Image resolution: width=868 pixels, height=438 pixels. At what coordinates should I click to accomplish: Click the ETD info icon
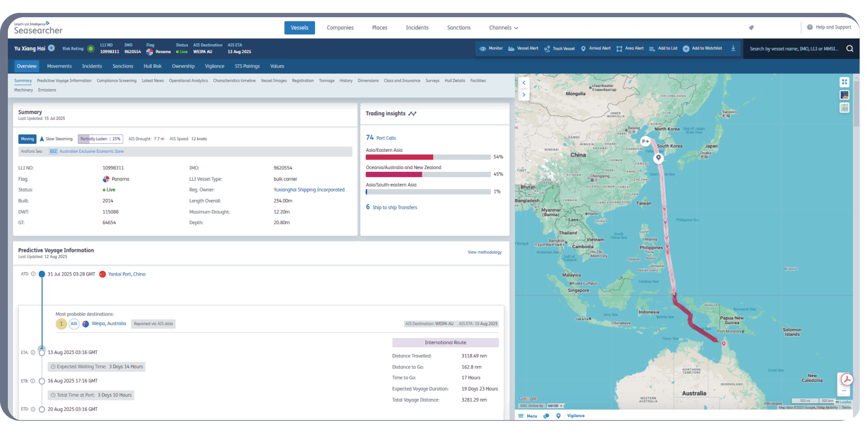tap(33, 409)
